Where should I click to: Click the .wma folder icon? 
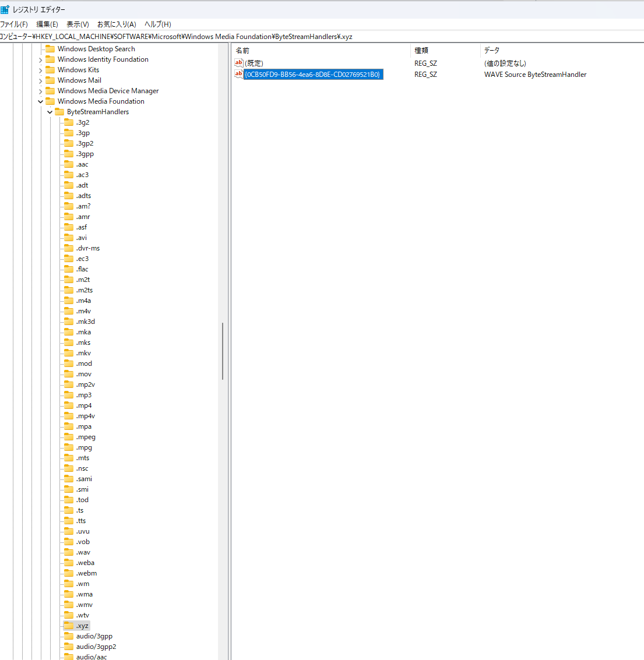pos(69,594)
